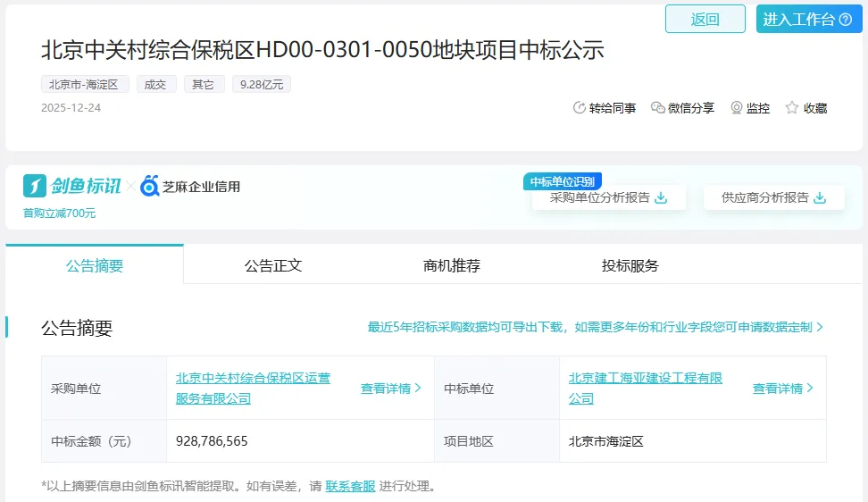
Task: Click the 转给同事 forward icon
Action: pos(579,108)
